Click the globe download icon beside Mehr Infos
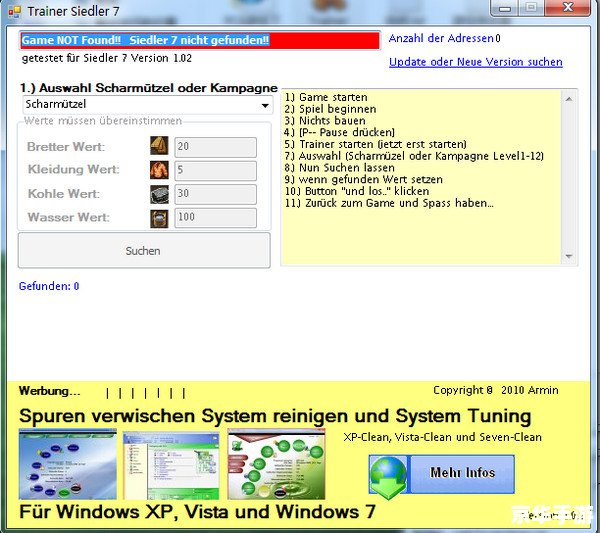 click(388, 477)
